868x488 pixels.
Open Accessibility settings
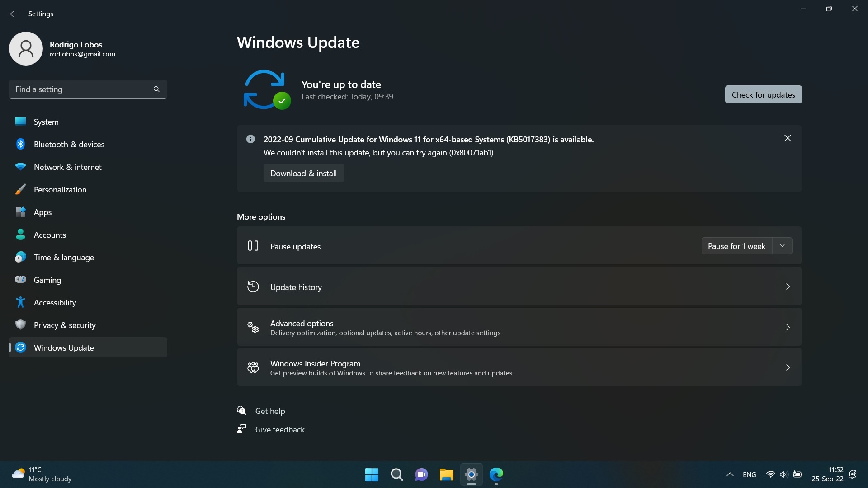pyautogui.click(x=88, y=302)
